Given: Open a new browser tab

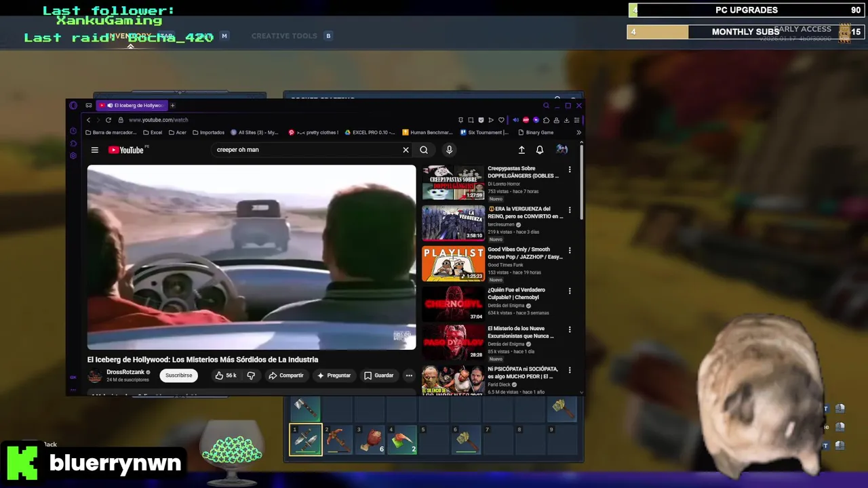Looking at the screenshot, I should click(172, 105).
